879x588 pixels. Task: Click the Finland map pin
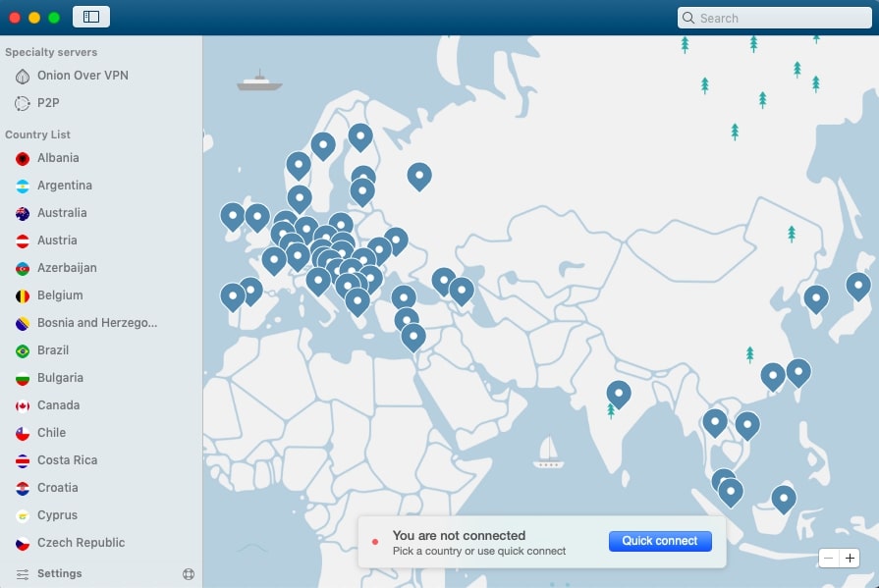pyautogui.click(x=360, y=136)
